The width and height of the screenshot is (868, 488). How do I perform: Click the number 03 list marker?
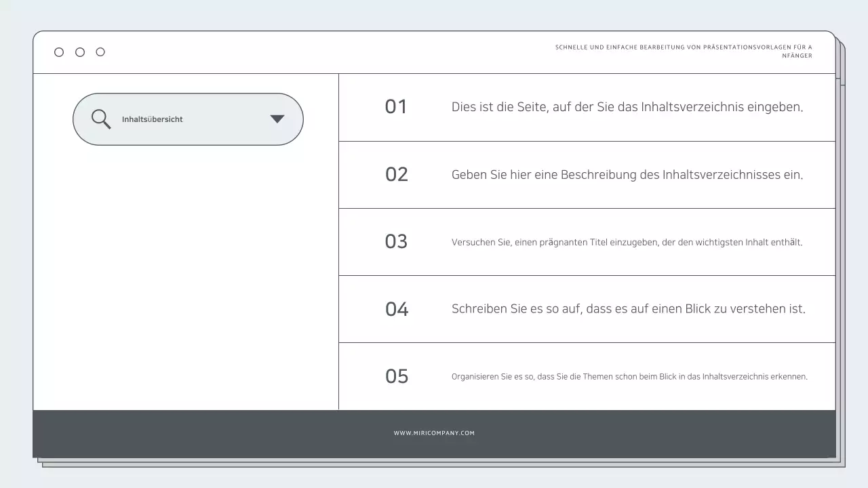(x=396, y=241)
